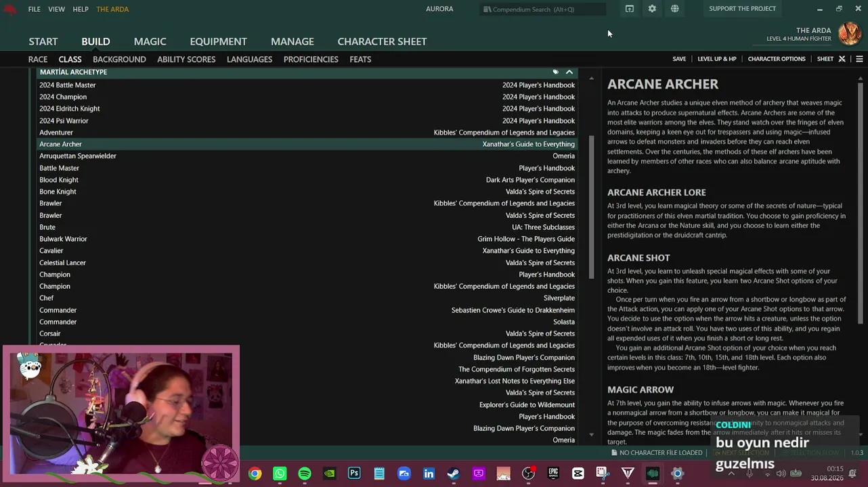Click the Aurora app logo icon
868x487 pixels.
[x=9, y=9]
